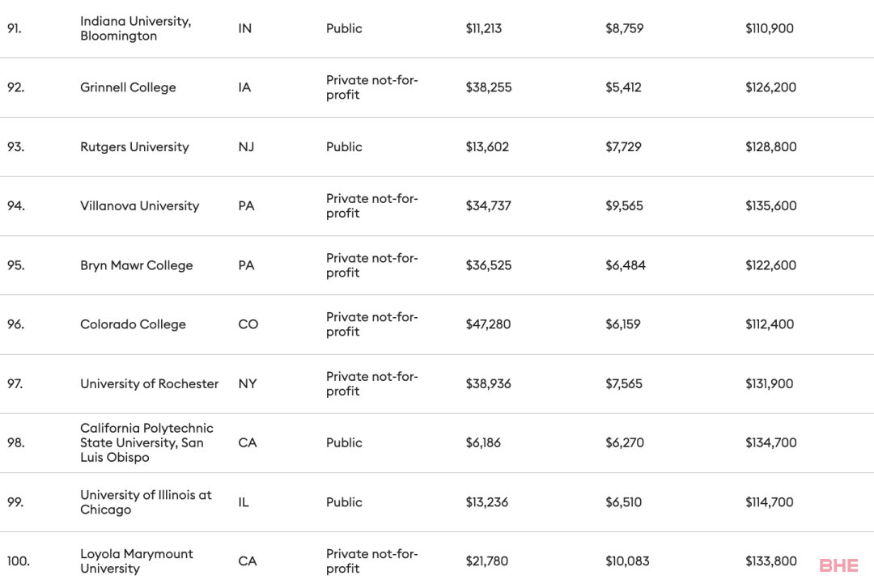
Task: Click Rutgers University in the table
Action: (x=134, y=147)
